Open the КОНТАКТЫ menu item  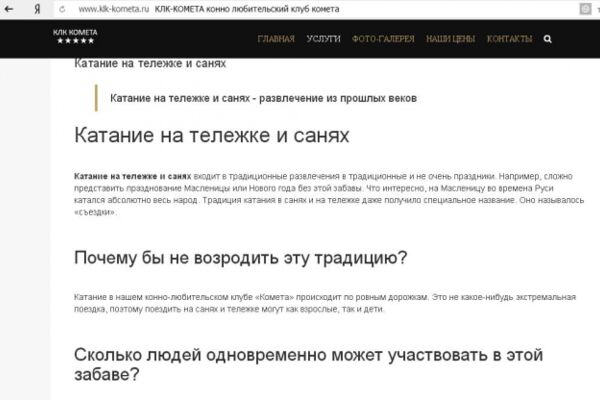(509, 39)
